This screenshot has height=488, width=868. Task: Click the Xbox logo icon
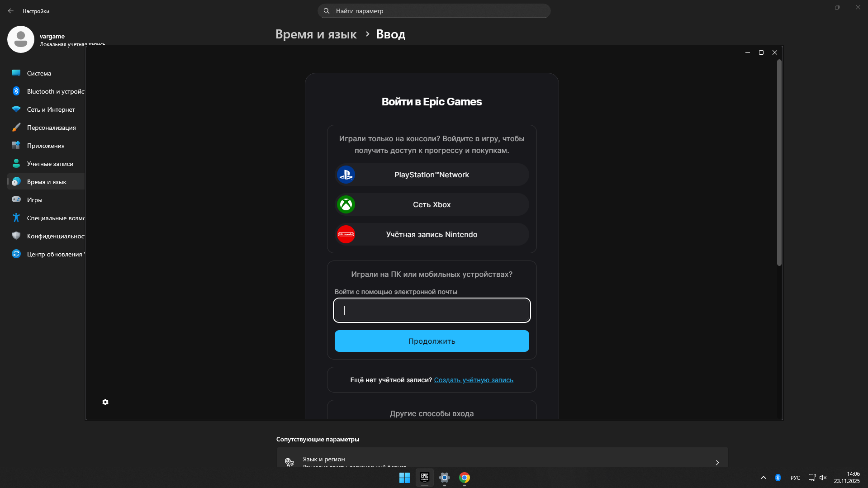[x=346, y=204]
